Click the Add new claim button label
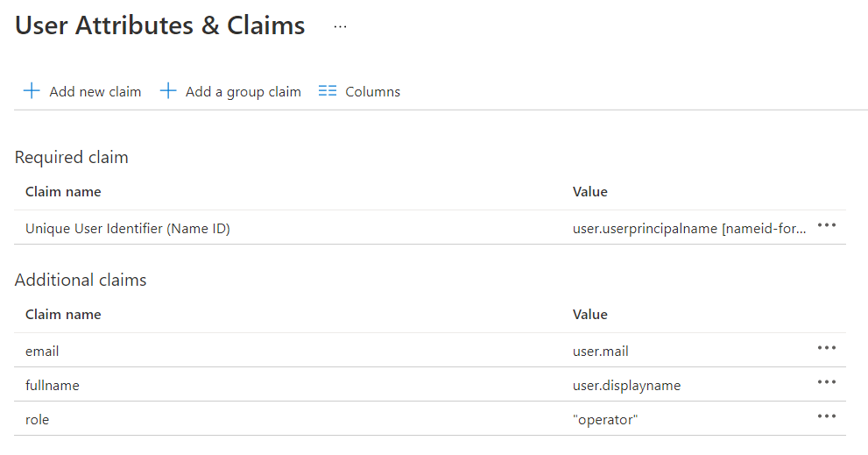The image size is (868, 455). 95,92
